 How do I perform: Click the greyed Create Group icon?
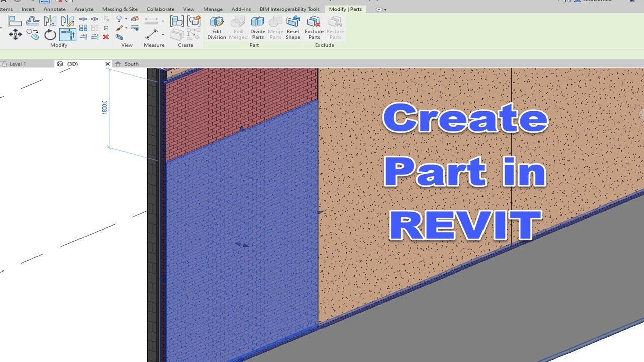click(x=177, y=35)
